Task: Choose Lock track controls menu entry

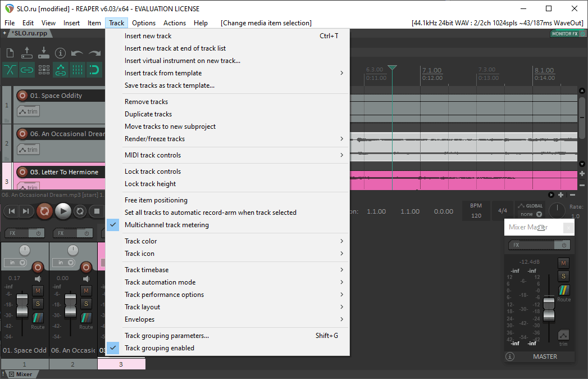Action: coord(227,172)
